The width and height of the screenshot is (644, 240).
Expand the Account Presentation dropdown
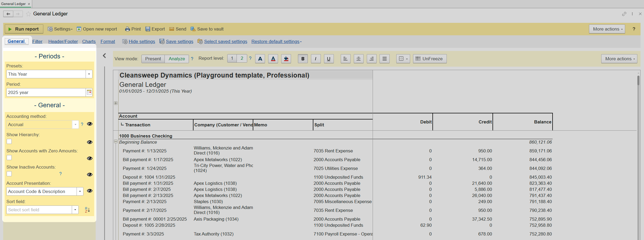coord(80,191)
